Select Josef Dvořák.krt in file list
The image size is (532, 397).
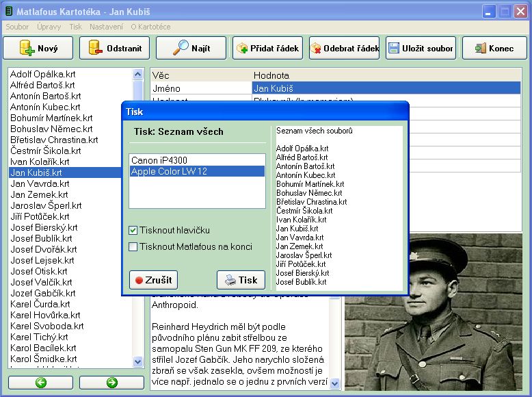[x=44, y=249]
